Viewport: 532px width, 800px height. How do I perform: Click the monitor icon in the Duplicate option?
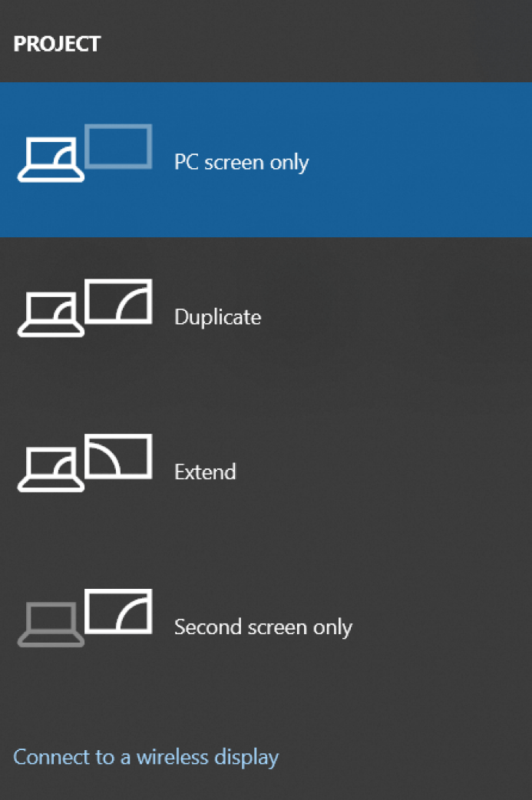(118, 302)
